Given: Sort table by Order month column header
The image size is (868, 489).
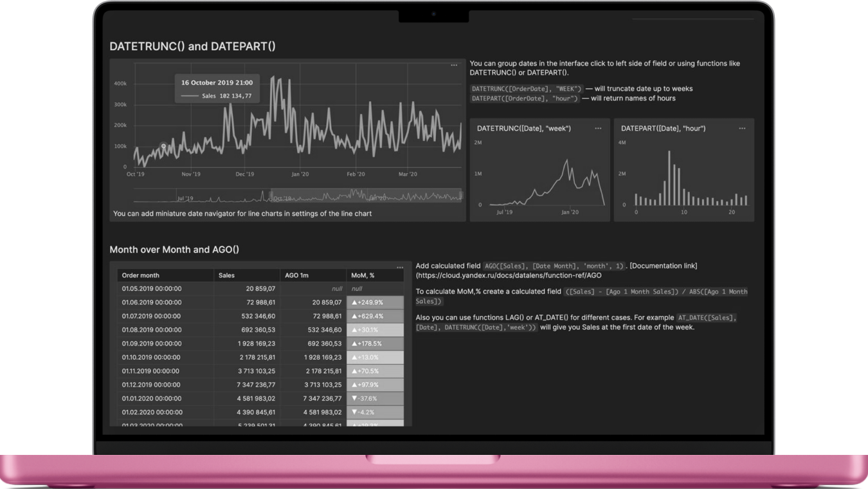Looking at the screenshot, I should (141, 275).
